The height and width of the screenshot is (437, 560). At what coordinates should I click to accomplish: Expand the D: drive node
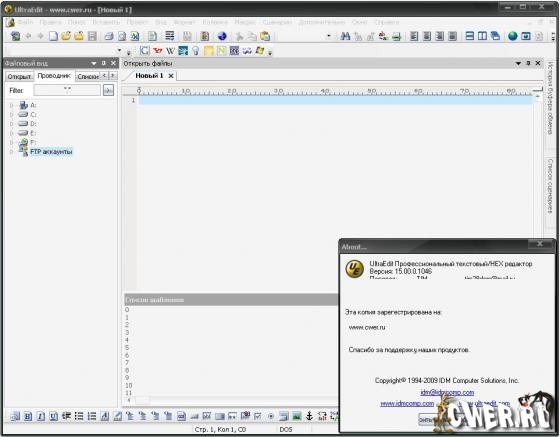pyautogui.click(x=11, y=124)
